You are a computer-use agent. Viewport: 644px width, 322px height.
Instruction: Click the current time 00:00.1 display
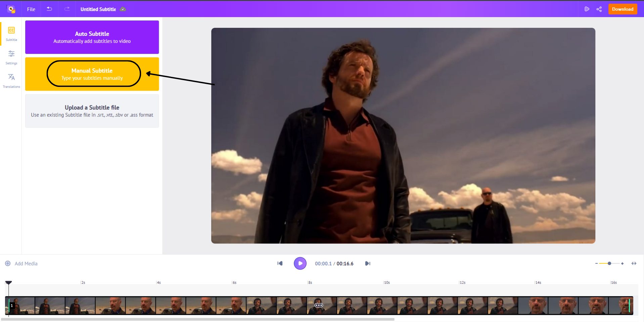[323, 264]
